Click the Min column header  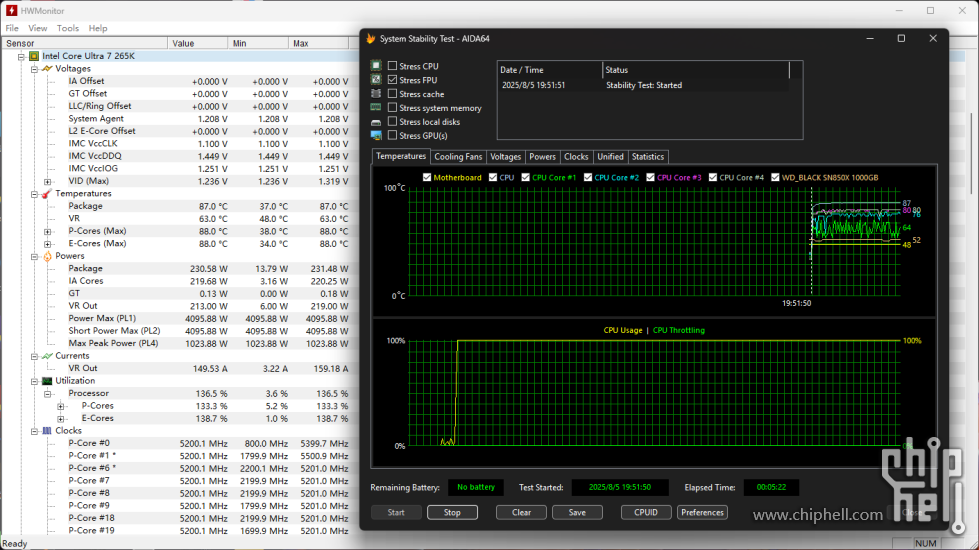pos(258,43)
